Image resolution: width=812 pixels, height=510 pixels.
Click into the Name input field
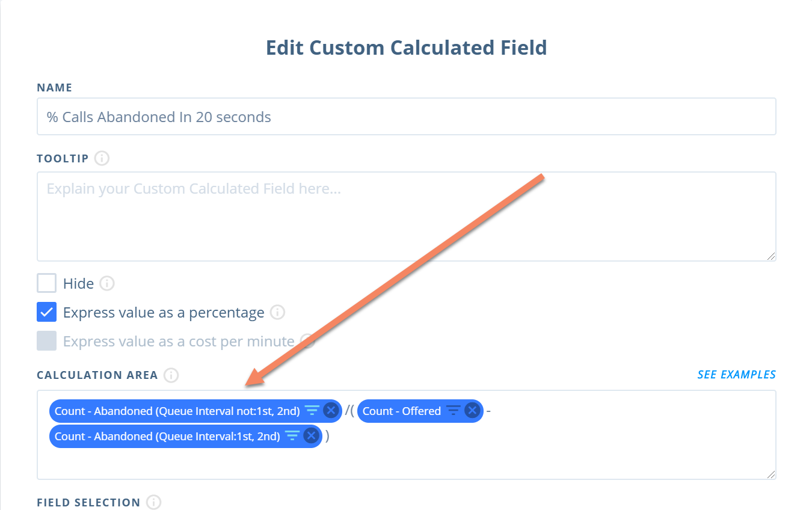click(407, 117)
